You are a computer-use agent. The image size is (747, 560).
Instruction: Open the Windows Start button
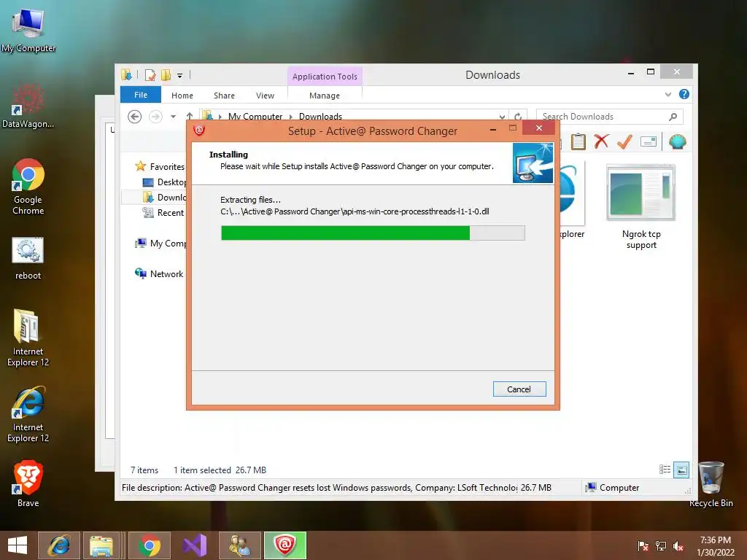point(18,545)
